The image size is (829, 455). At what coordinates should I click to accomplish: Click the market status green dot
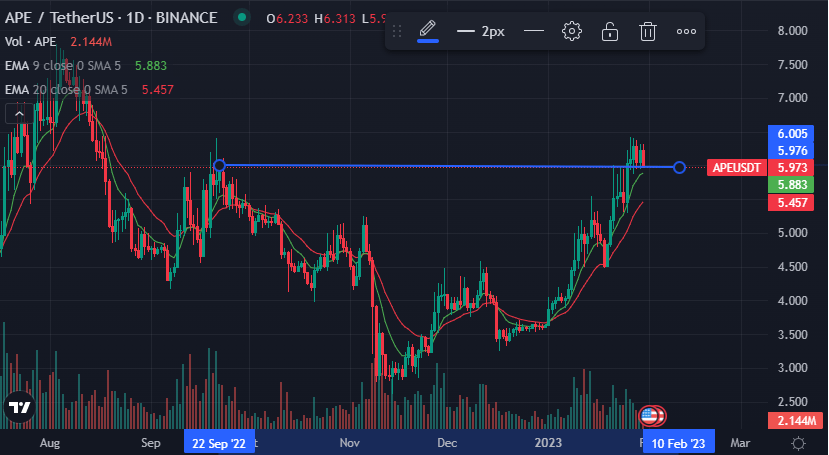click(x=242, y=17)
